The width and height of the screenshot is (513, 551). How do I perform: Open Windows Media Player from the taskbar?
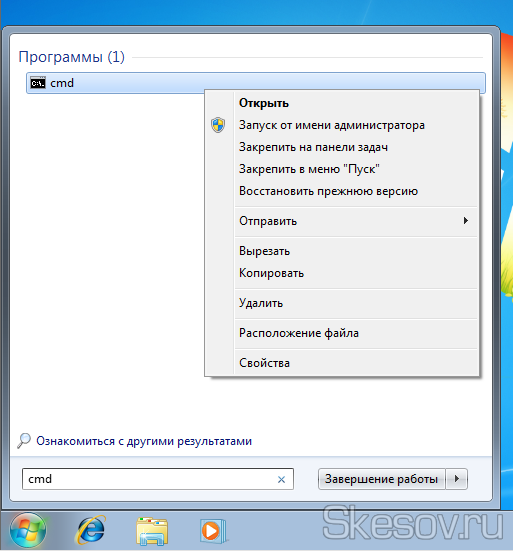pyautogui.click(x=213, y=531)
